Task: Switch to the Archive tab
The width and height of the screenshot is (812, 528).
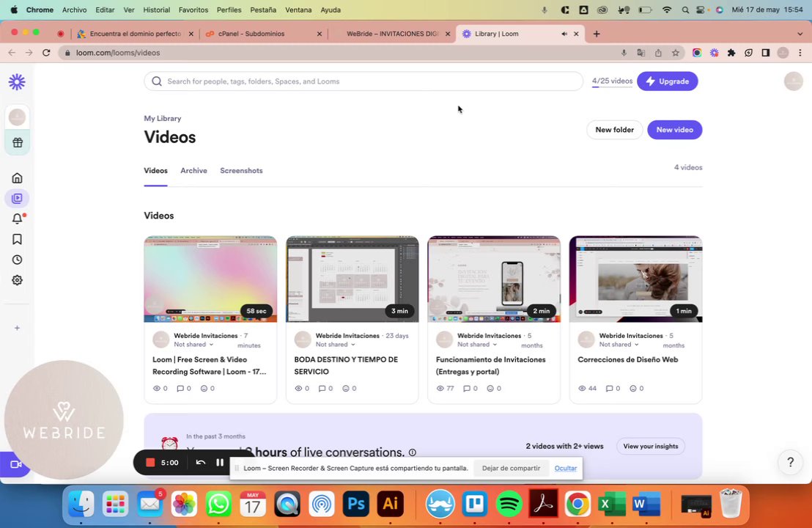Action: (193, 170)
